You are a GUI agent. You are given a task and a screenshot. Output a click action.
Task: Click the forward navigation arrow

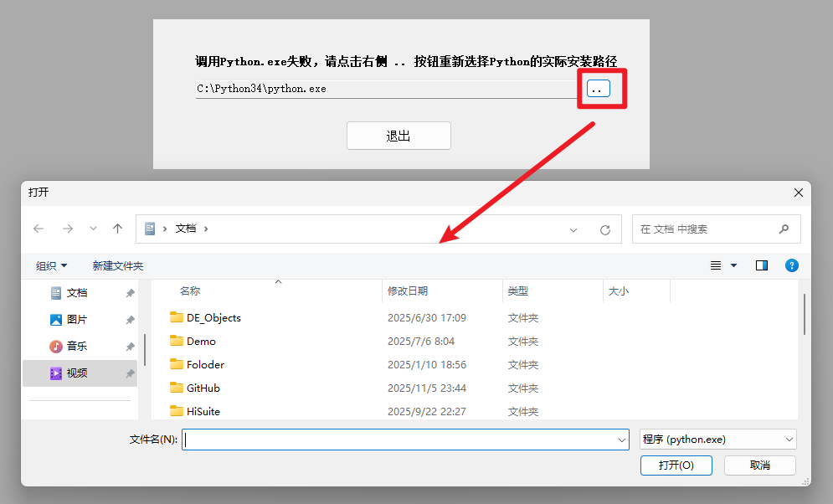(x=66, y=229)
